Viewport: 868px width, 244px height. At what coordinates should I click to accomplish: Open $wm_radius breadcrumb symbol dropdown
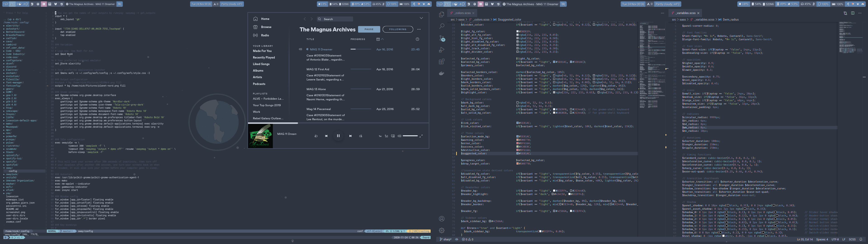728,20
